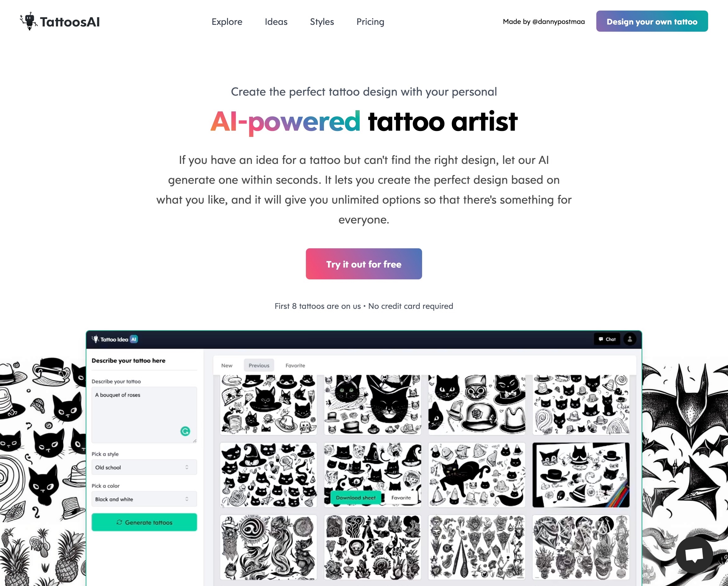728x586 pixels.
Task: Click the Pricing menu item
Action: point(370,21)
